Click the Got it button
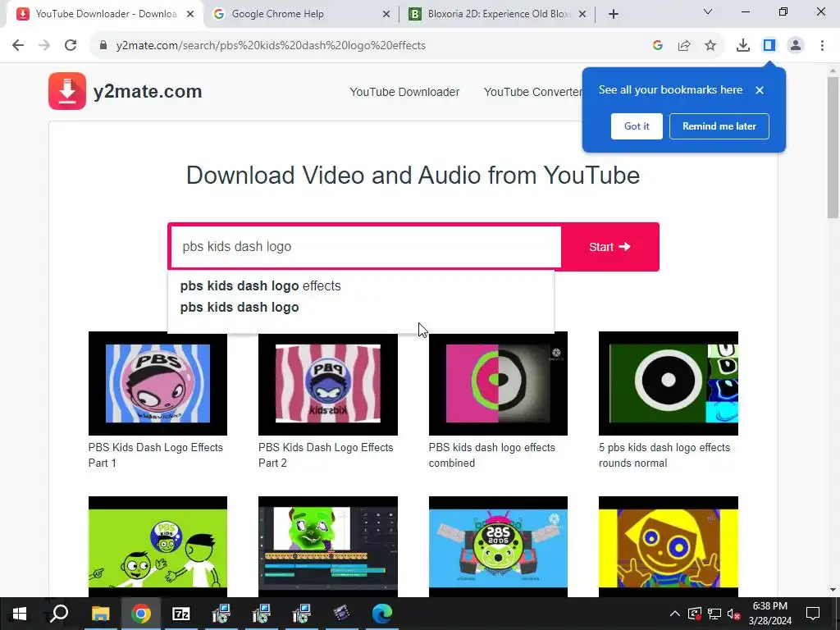Viewport: 840px width, 630px height. point(637,126)
